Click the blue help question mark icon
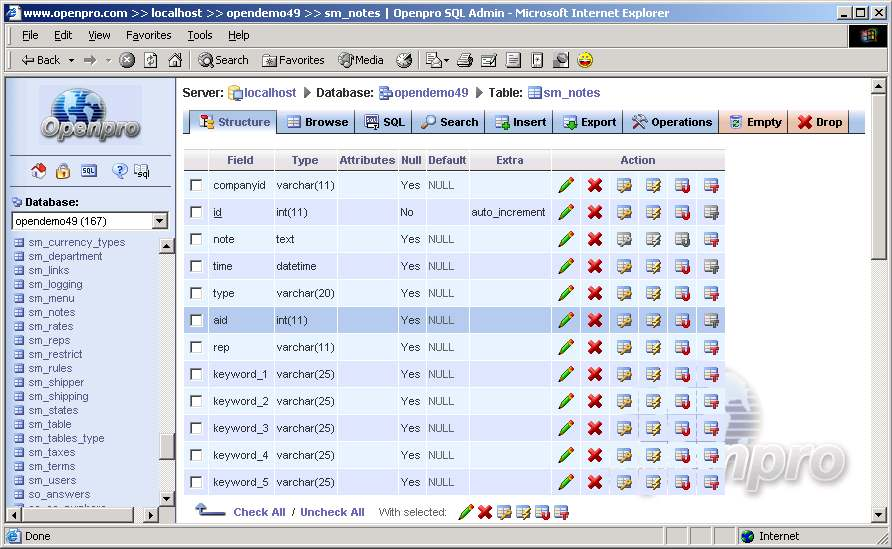The image size is (892, 549). coord(119,171)
